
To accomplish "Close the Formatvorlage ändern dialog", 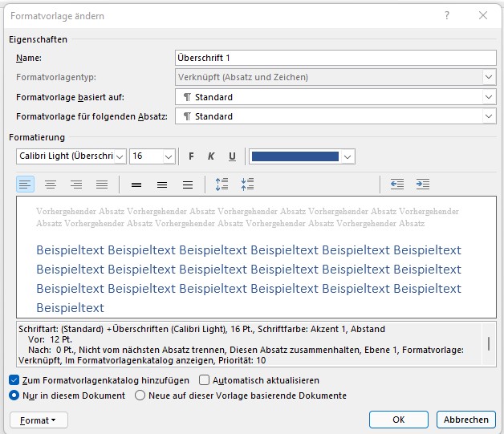I will 483,15.
